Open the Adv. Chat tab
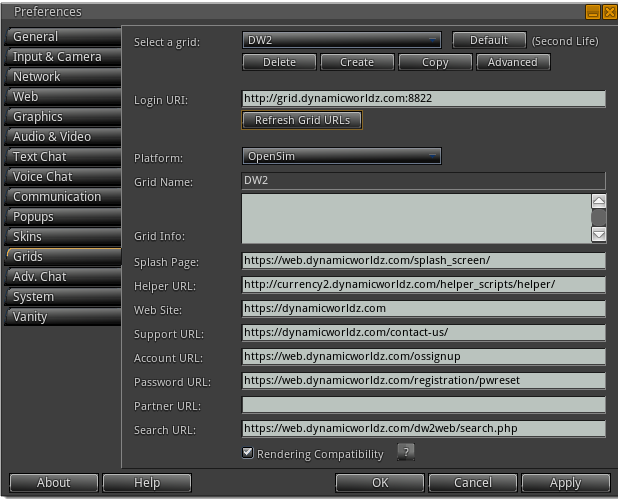 (63, 277)
